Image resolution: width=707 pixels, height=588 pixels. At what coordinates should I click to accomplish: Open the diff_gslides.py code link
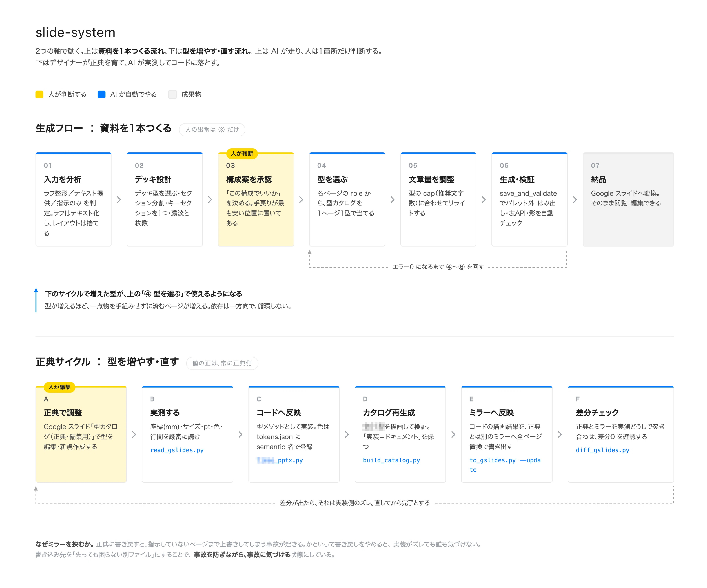coord(603,450)
